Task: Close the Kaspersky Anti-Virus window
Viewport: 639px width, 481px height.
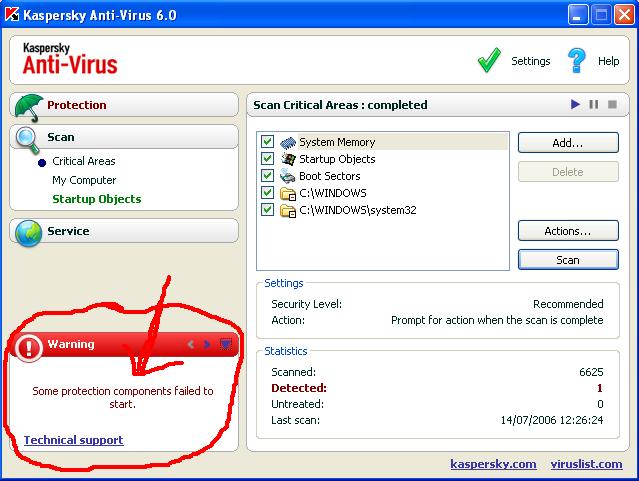Action: tap(624, 15)
